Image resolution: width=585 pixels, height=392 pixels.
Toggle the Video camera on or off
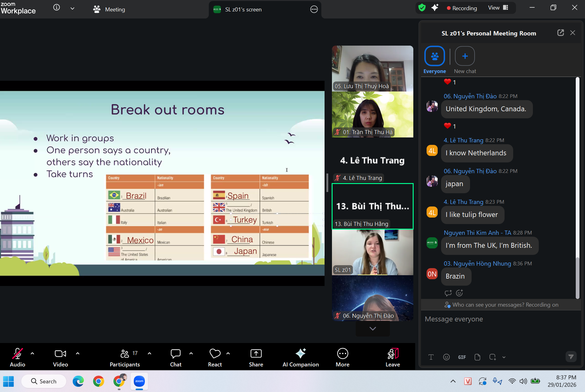(60, 357)
